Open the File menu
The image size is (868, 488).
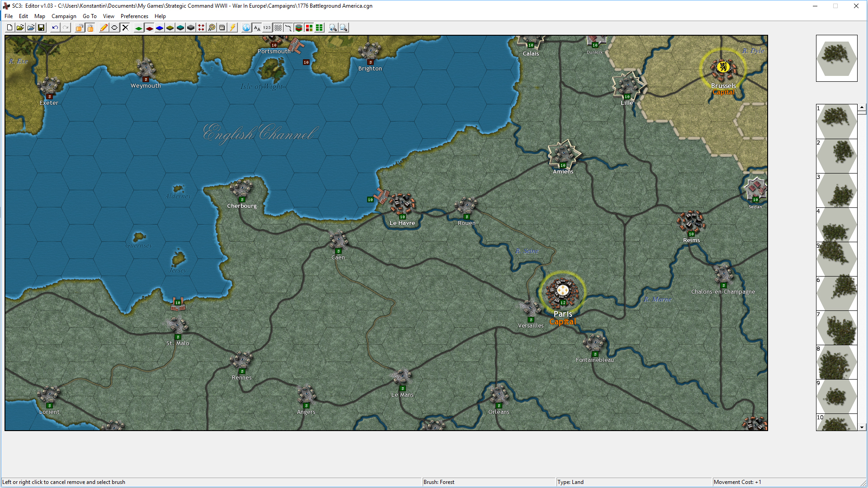pos(9,16)
